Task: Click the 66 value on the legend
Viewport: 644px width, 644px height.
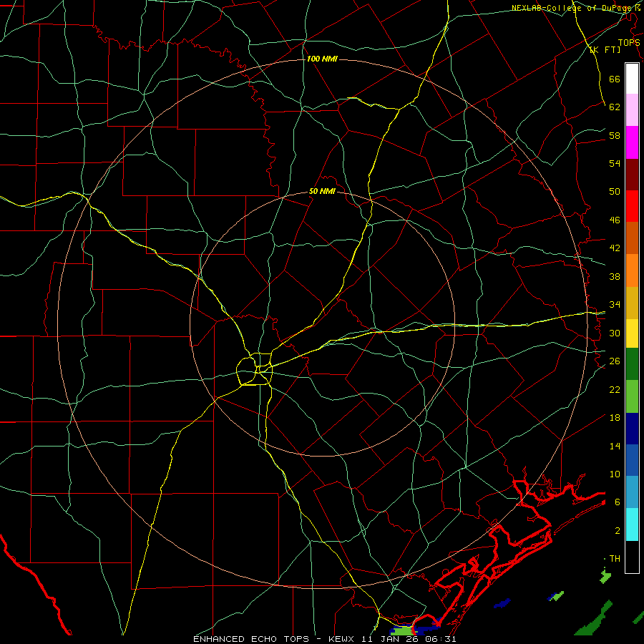Action: (x=615, y=79)
